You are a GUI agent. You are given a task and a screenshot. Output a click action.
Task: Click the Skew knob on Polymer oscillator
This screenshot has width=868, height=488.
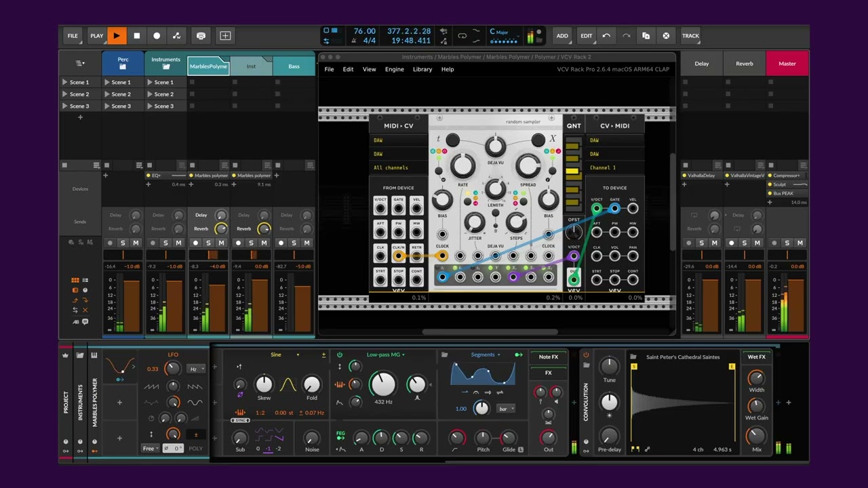264,384
